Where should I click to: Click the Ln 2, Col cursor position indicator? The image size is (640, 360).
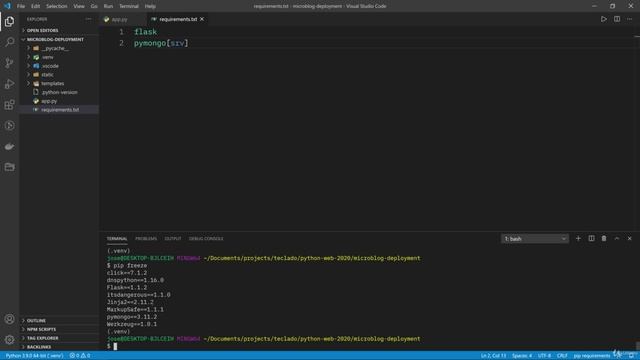(x=493, y=356)
